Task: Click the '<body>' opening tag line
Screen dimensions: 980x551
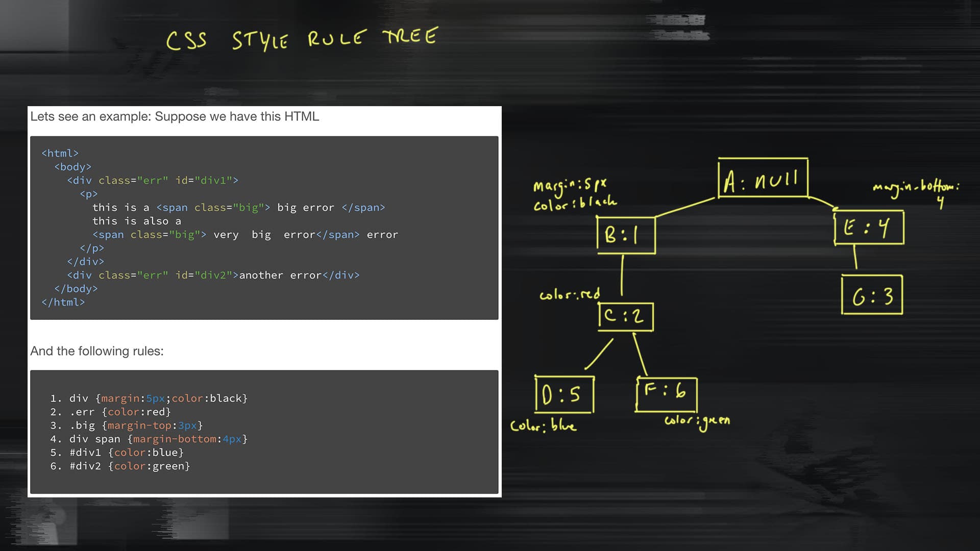Action: point(73,167)
